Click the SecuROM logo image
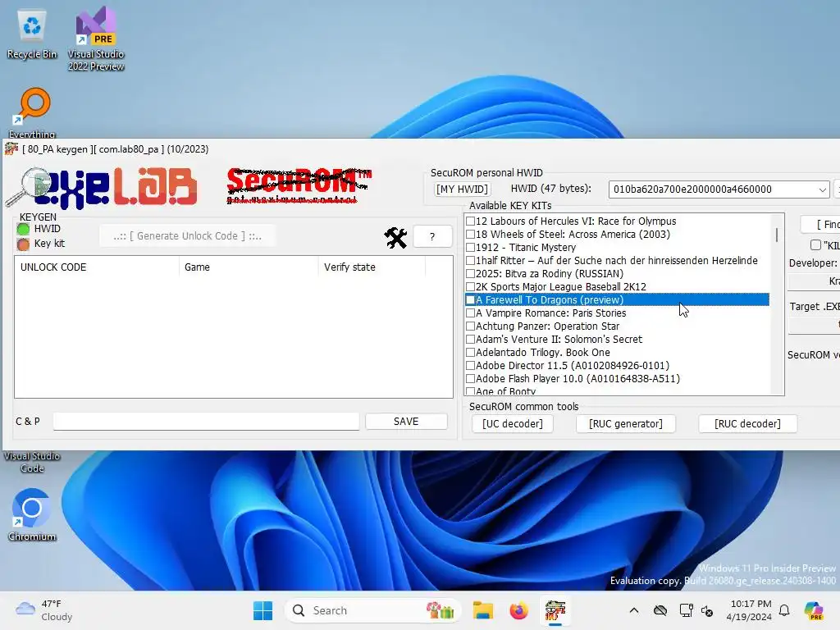Screen dimensions: 840x630 [299, 185]
